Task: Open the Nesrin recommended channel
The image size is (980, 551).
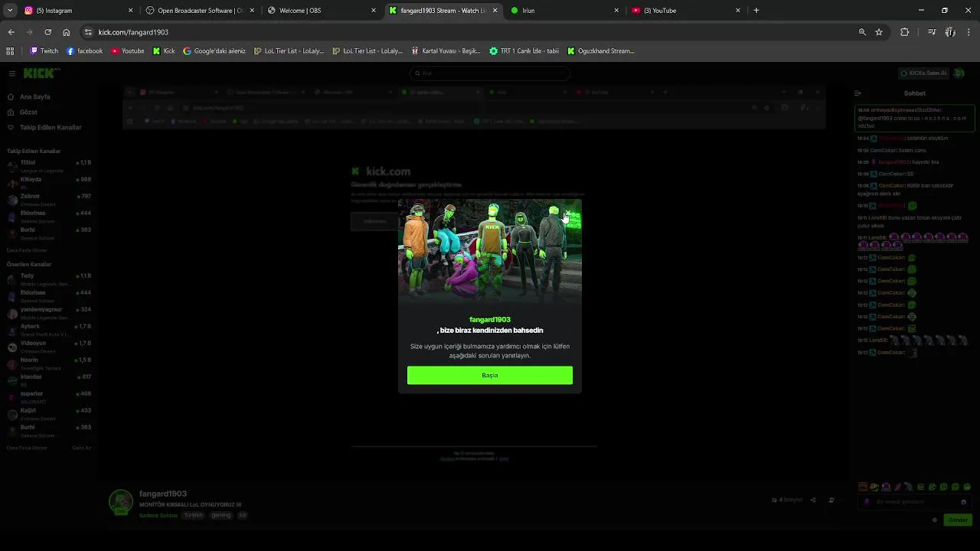Action: pos(49,362)
